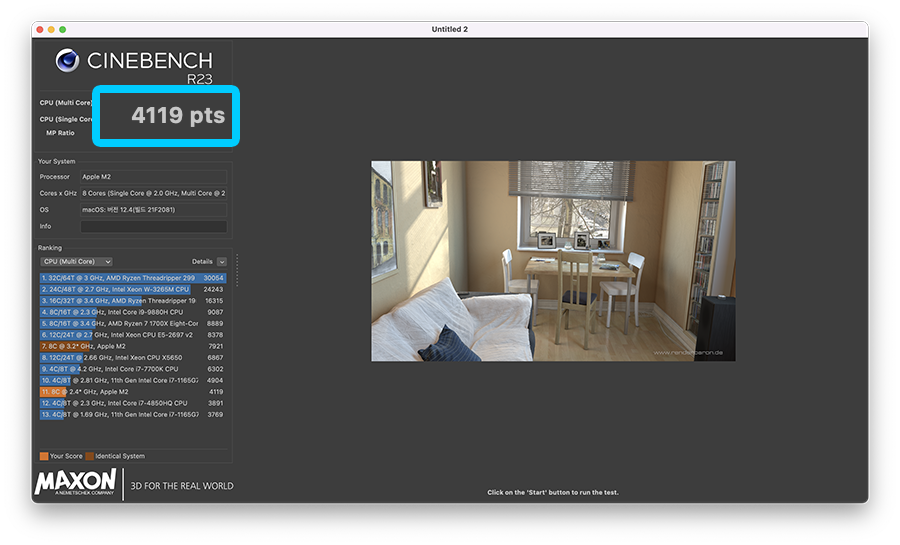Close the window with the red button
The width and height of the screenshot is (900, 545).
pos(40,29)
